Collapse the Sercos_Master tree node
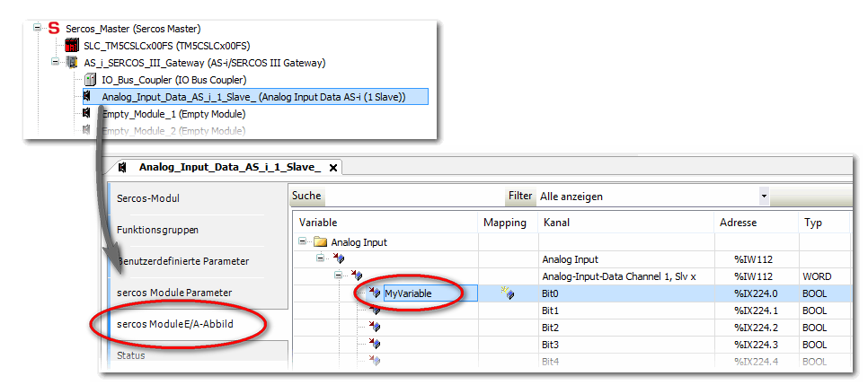The image size is (868, 385). pos(38,28)
